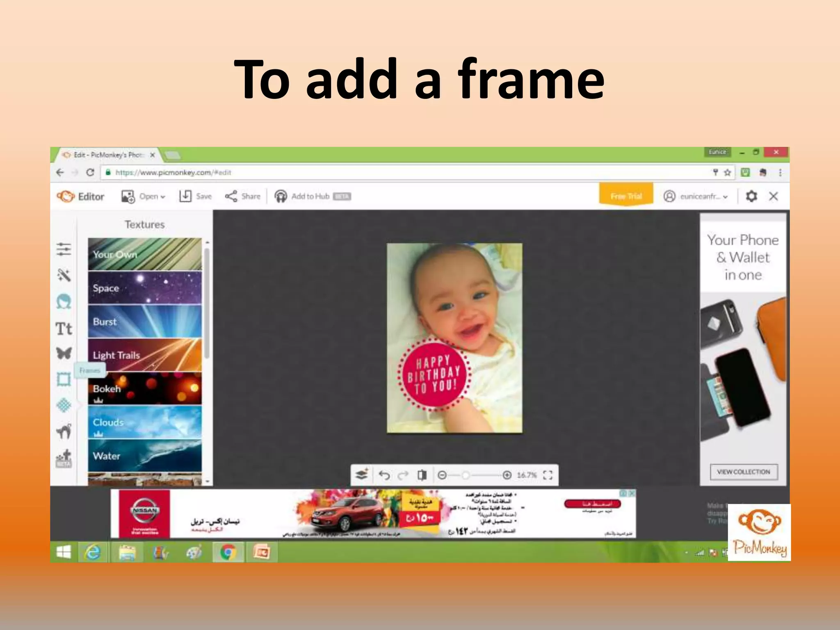Open the Themes cat icon
This screenshot has width=840, height=630.
[64, 431]
